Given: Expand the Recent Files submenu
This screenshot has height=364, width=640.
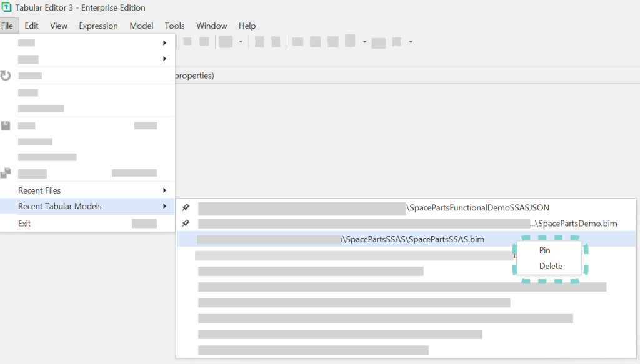Looking at the screenshot, I should (x=87, y=190).
